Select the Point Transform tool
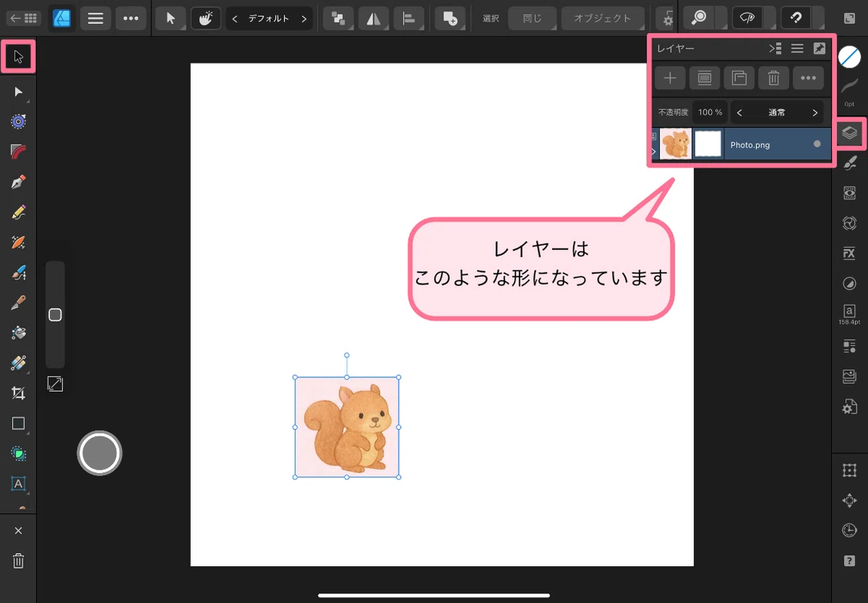 19,121
